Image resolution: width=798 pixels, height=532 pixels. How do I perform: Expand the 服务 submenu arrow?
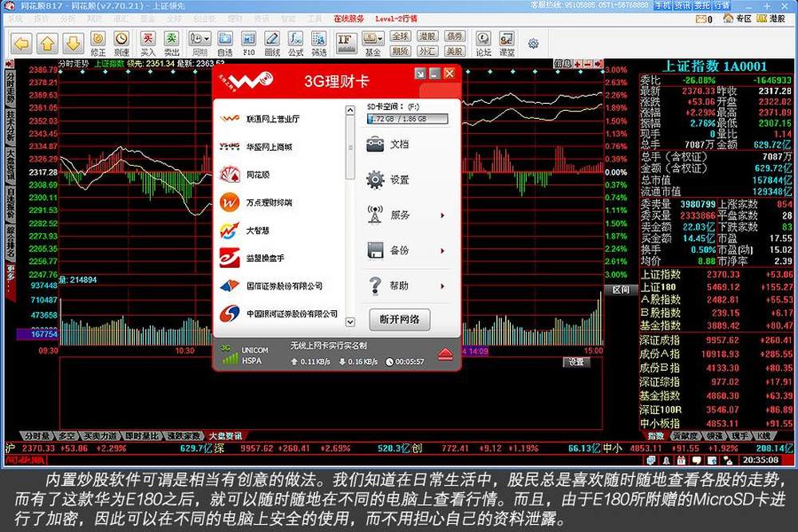[x=442, y=215]
